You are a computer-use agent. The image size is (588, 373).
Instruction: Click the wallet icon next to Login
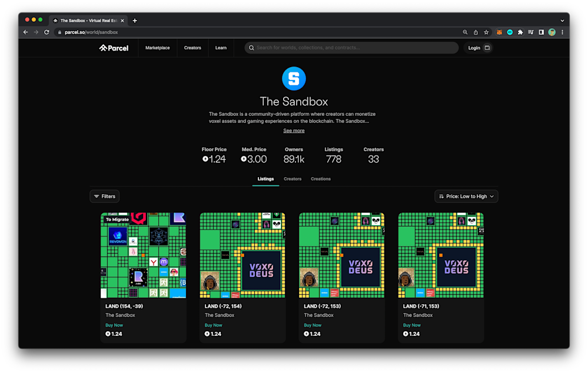click(487, 48)
